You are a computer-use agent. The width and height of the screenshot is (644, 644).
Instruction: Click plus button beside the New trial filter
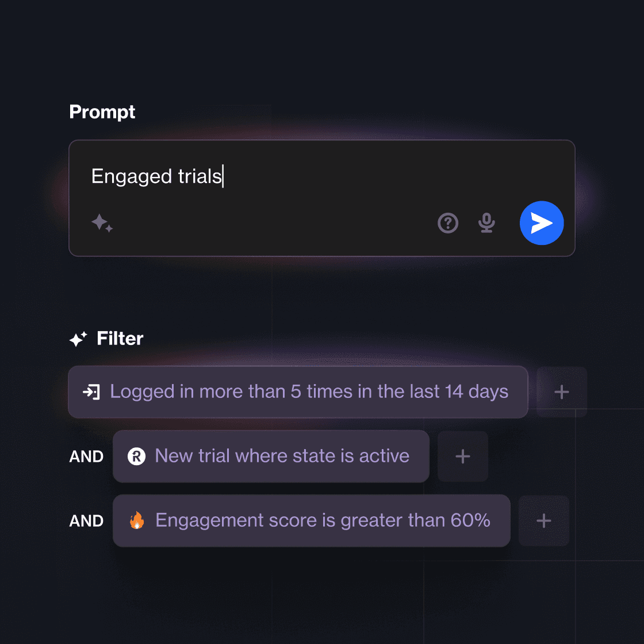tap(463, 457)
